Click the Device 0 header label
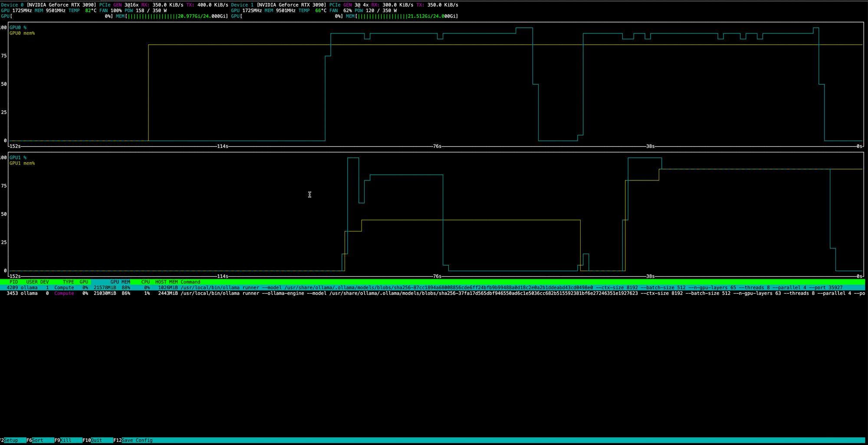 pyautogui.click(x=13, y=5)
